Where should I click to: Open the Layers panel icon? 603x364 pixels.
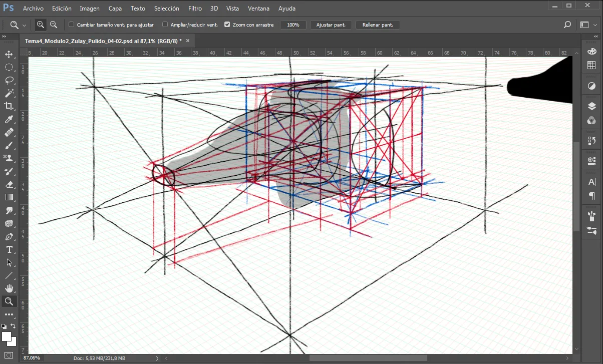click(591, 106)
